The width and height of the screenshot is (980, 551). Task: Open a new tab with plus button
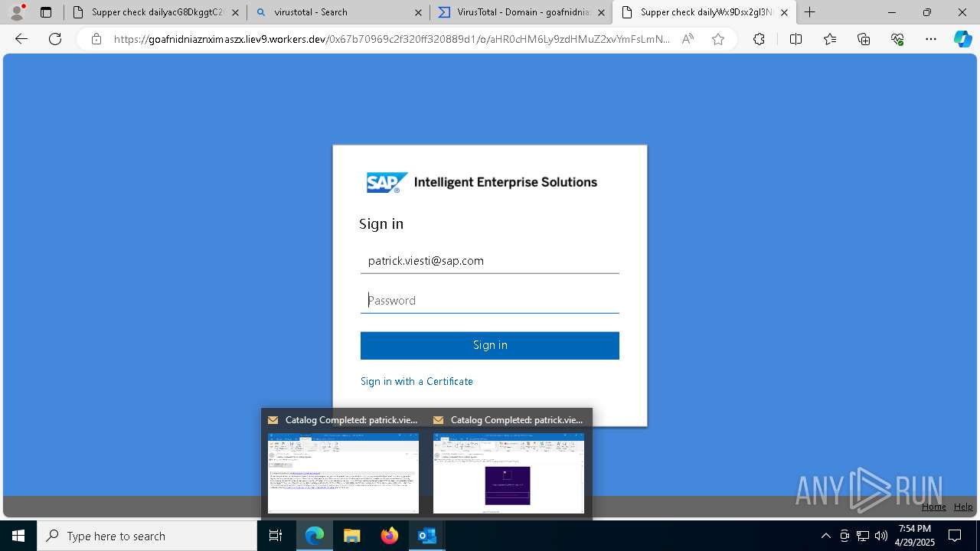coord(809,12)
